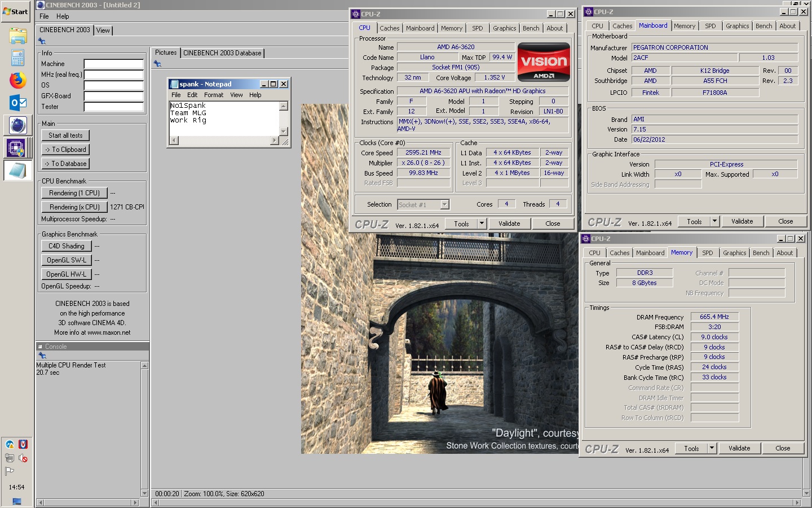Click To Clipboard button
The image size is (812, 508).
(65, 150)
